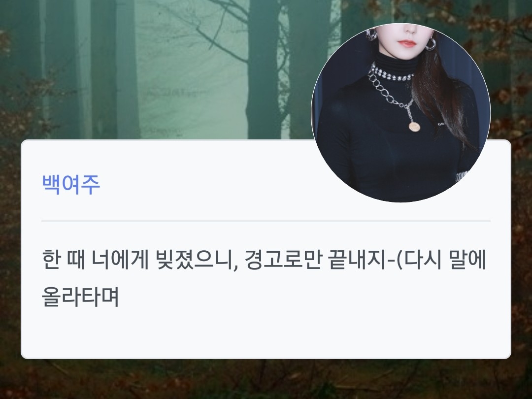Open the circular character profile picture
Screen dimensions: 532x399
click(400, 113)
